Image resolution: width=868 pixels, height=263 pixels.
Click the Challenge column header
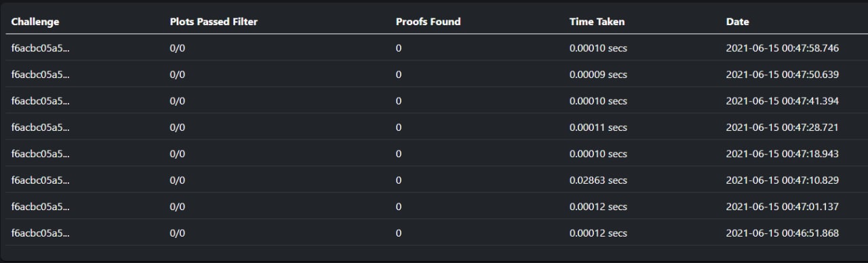[35, 22]
